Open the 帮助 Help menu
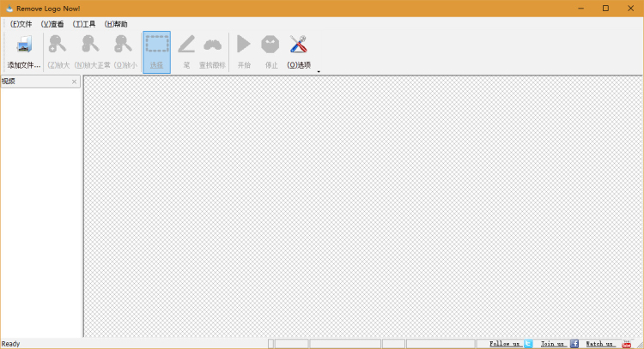 116,24
